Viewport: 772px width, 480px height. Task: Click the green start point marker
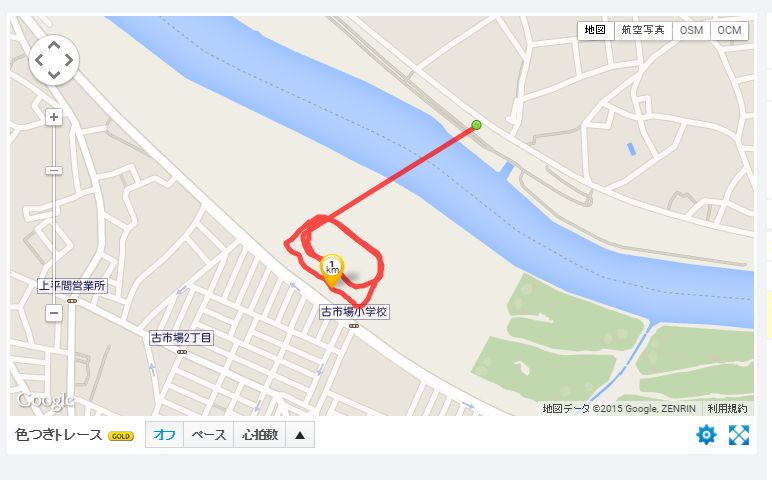(476, 125)
